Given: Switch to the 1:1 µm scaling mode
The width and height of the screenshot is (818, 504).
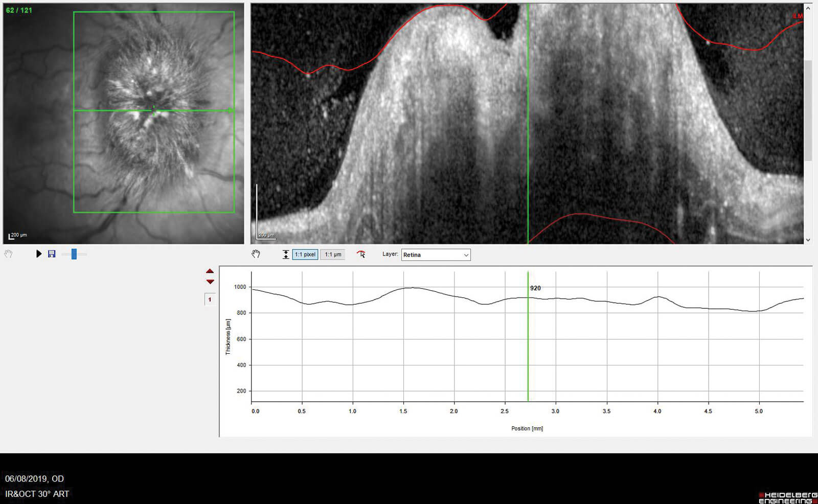Looking at the screenshot, I should pyautogui.click(x=333, y=255).
